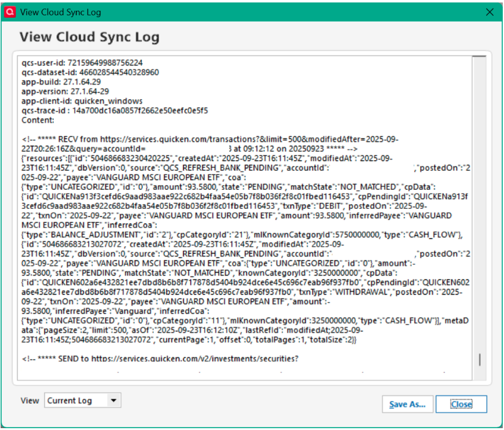504x430 pixels.
Task: Click the SEND to services.quicken.com securities line
Action: point(160,358)
